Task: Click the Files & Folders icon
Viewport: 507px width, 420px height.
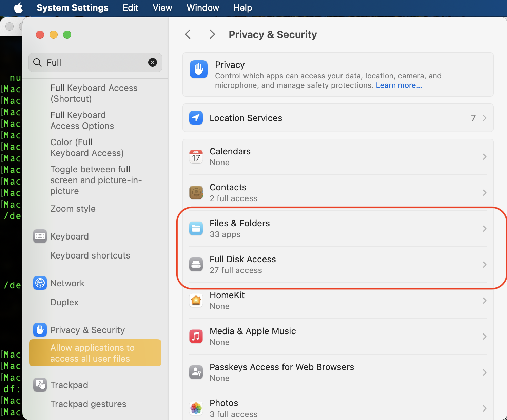Action: 196,229
